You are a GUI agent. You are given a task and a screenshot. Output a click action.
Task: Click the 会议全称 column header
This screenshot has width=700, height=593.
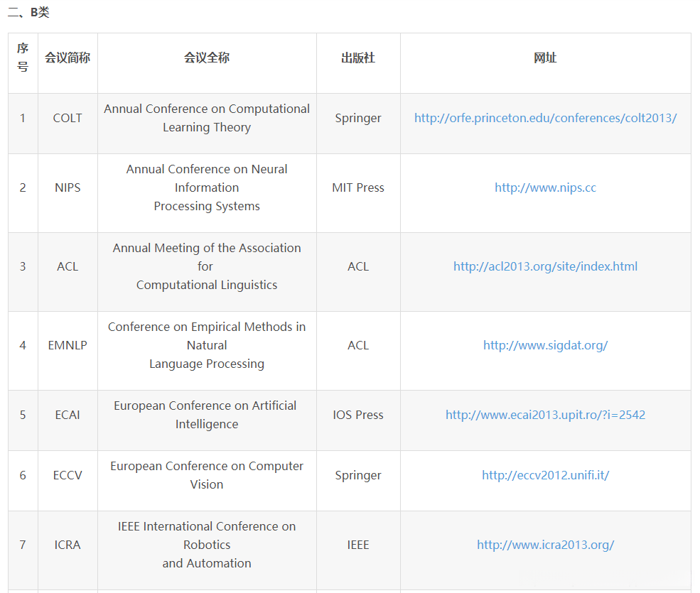tap(207, 58)
